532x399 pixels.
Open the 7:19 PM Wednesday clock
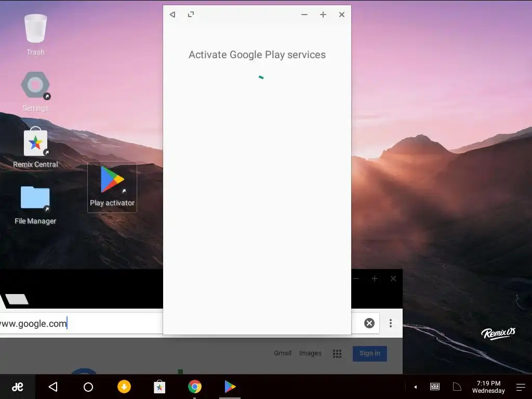(x=488, y=387)
